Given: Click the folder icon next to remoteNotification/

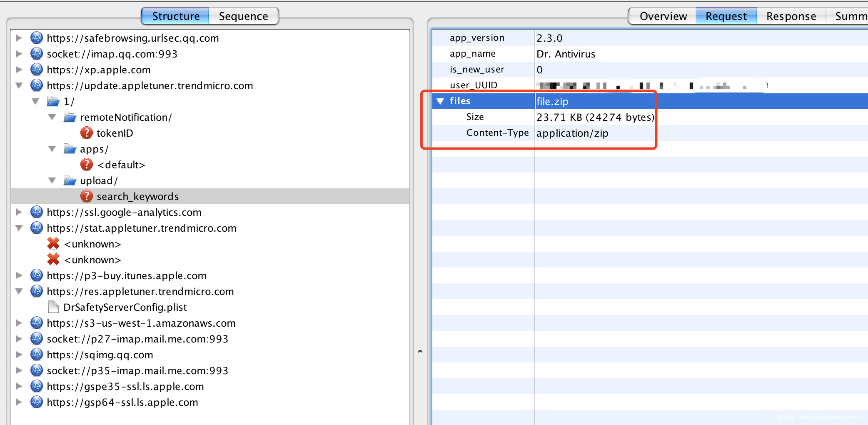Looking at the screenshot, I should click(x=70, y=117).
